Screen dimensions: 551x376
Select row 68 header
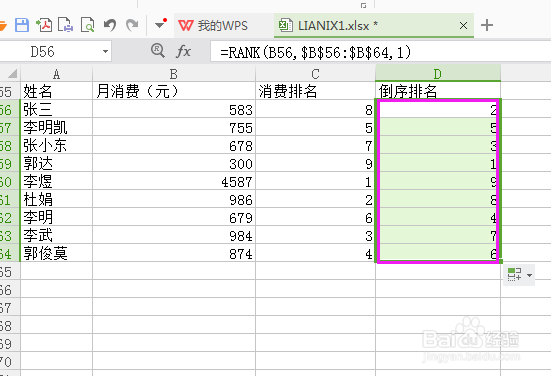coord(10,325)
